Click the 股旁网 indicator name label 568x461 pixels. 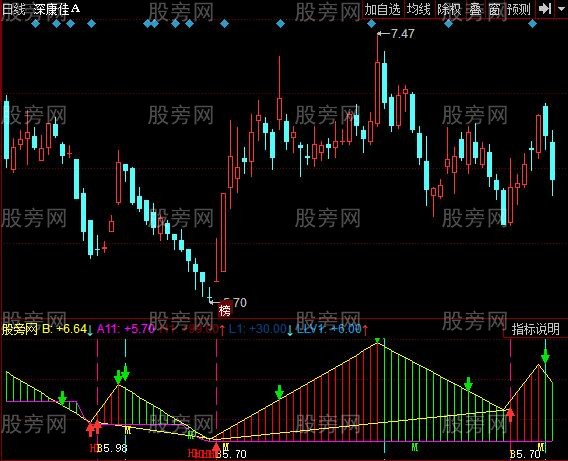click(20, 329)
